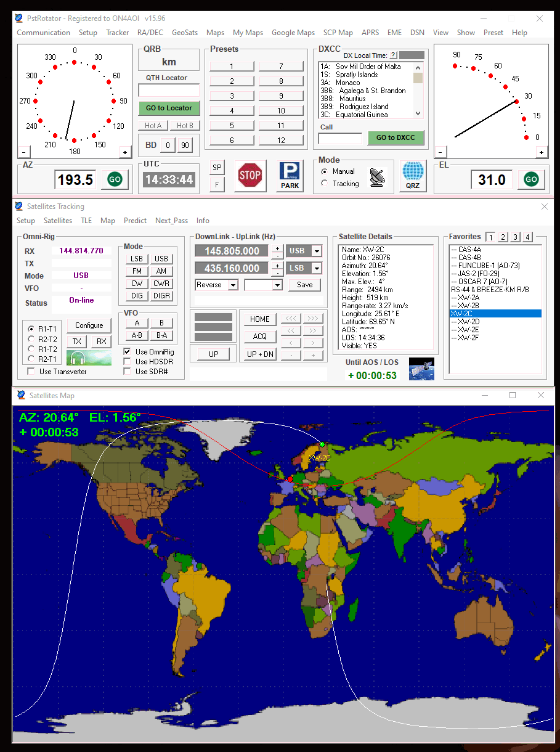Open TLE menu in Satellites Tracking
The width and height of the screenshot is (560, 752).
(86, 221)
